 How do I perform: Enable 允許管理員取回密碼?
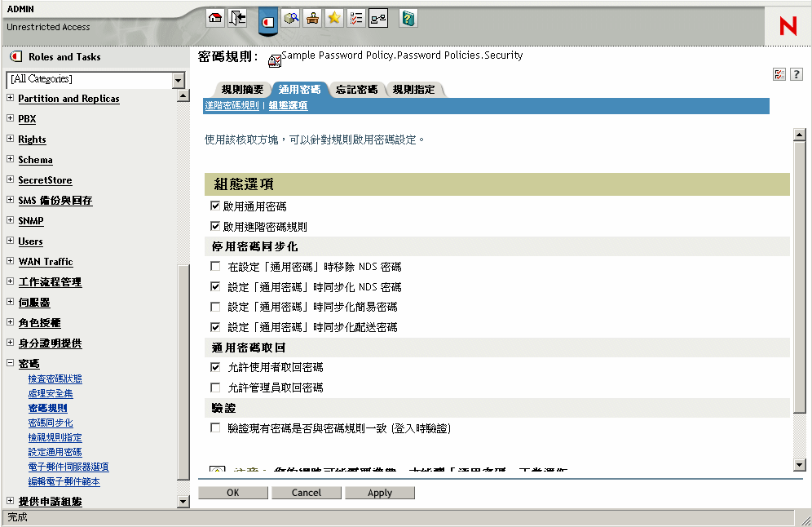coord(215,387)
